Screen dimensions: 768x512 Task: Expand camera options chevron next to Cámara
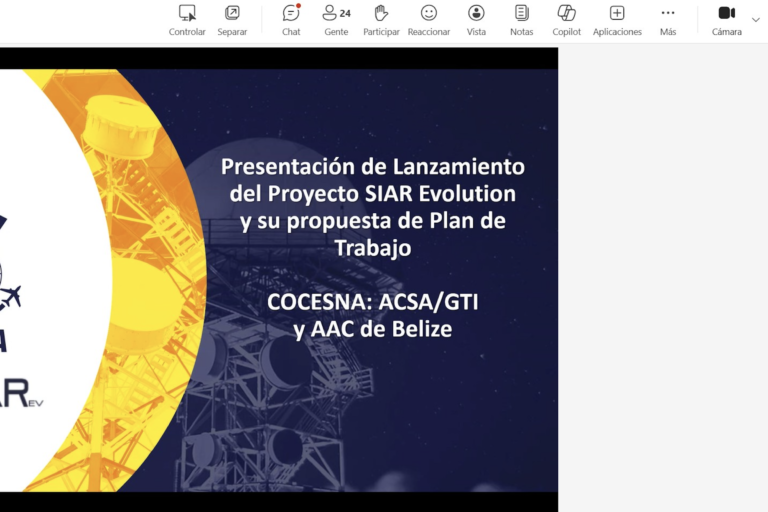click(756, 19)
